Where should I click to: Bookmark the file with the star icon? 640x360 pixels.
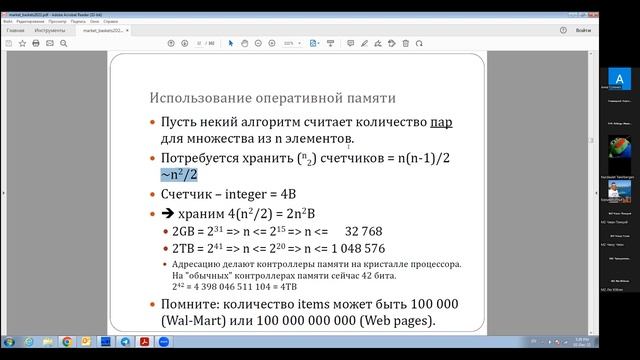22,43
